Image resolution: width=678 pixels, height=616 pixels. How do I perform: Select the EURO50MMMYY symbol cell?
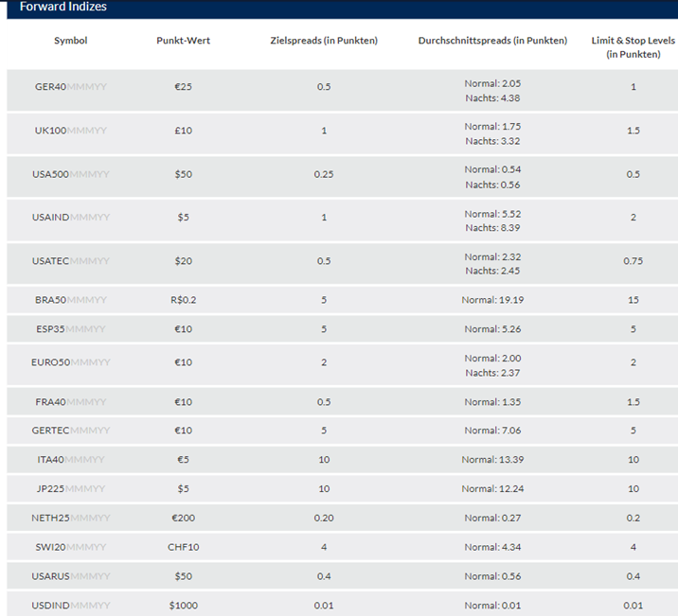tap(70, 362)
